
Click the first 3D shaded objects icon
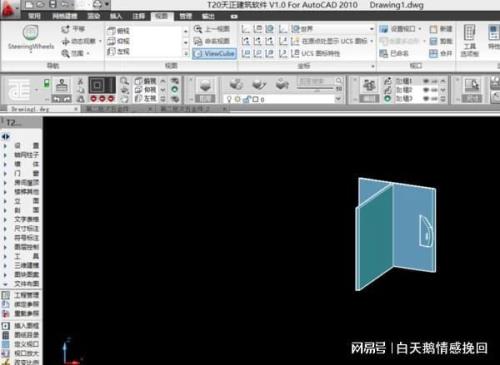236,84
